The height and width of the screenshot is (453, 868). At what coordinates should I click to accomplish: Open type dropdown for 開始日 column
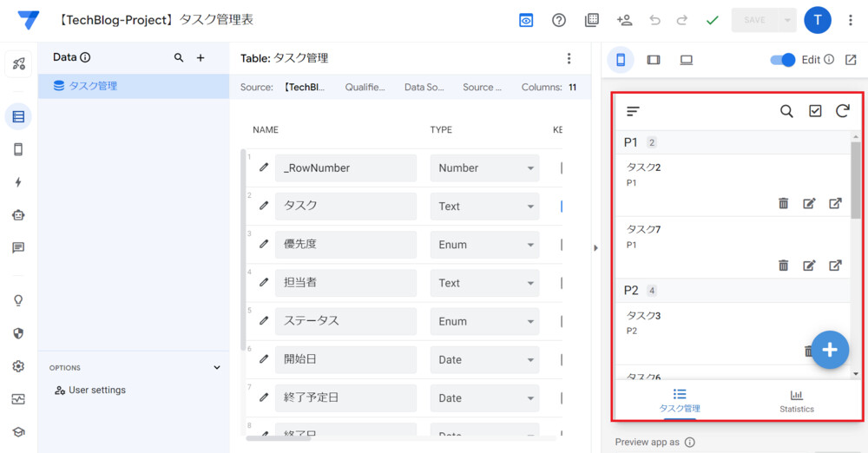coord(484,359)
